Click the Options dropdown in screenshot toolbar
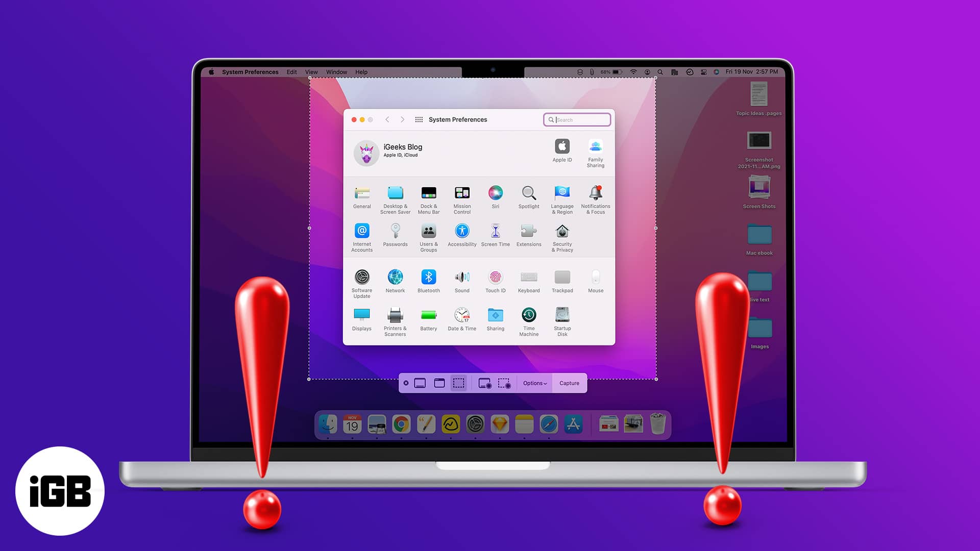Screen dimensions: 980x551 pos(535,383)
